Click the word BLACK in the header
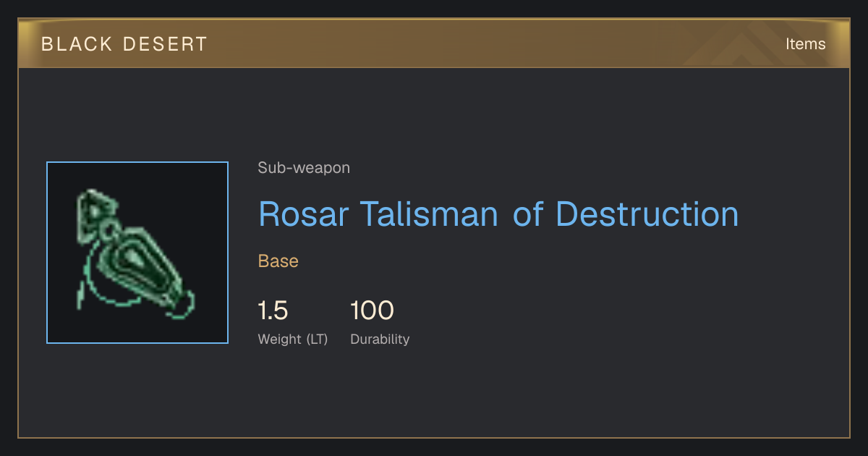The width and height of the screenshot is (868, 456). click(77, 44)
